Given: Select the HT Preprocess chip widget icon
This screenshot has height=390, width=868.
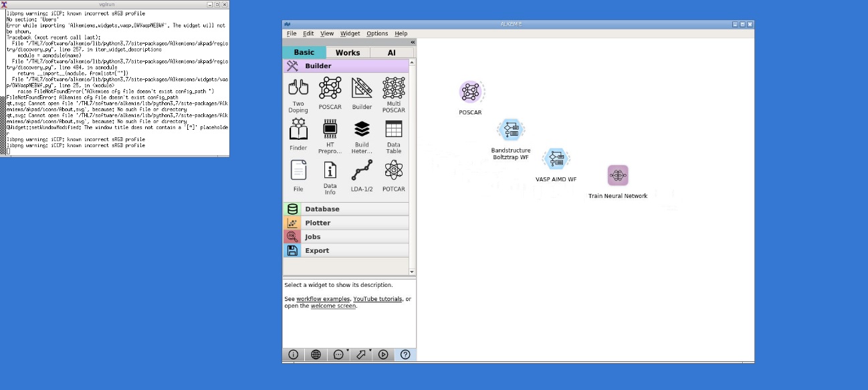Looking at the screenshot, I should point(330,128).
